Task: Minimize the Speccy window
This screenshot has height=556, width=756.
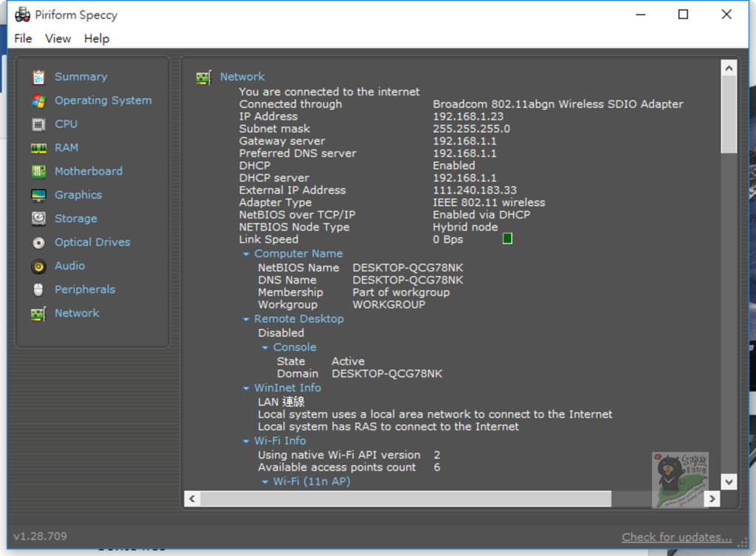Action: tap(641, 15)
